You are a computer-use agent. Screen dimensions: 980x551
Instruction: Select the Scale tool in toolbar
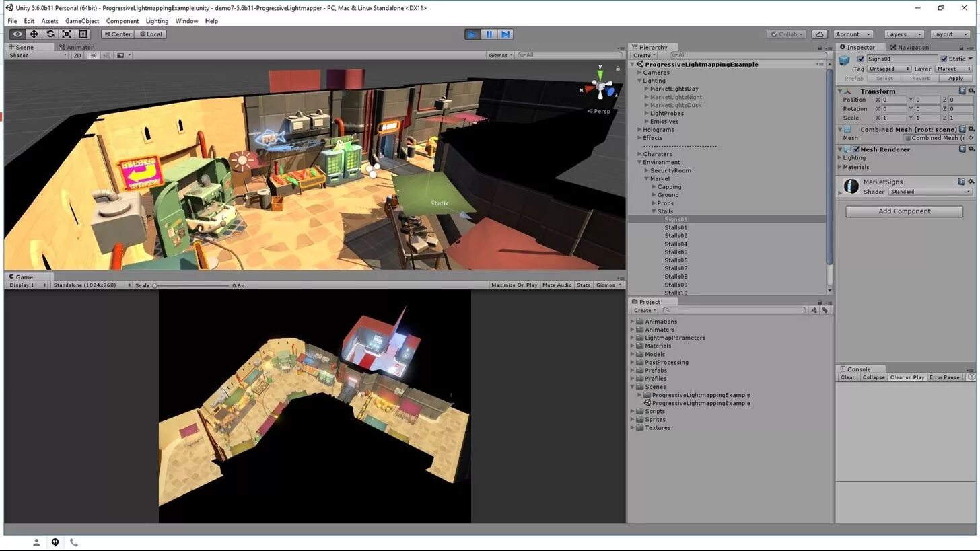coord(67,34)
